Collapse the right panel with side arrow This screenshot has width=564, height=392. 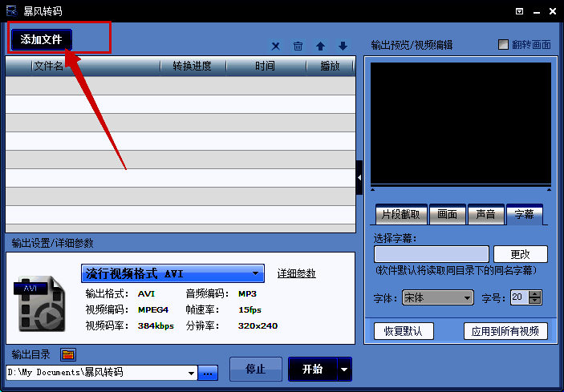[x=359, y=176]
